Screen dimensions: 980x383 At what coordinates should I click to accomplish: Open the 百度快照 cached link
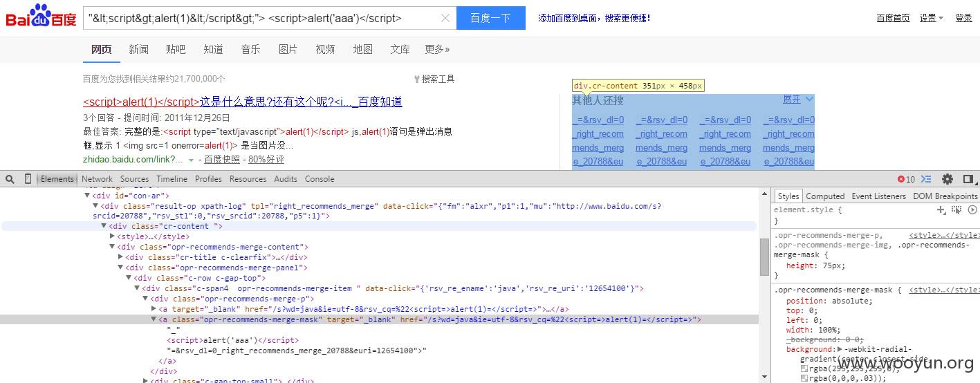[222, 160]
